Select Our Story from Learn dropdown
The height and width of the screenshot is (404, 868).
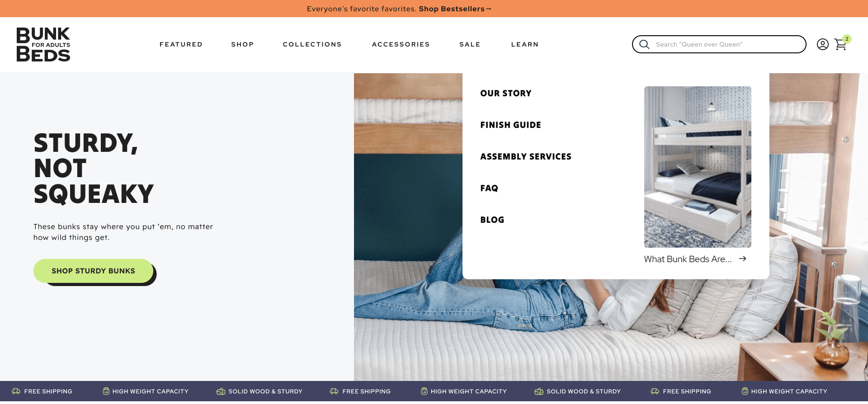pos(506,94)
